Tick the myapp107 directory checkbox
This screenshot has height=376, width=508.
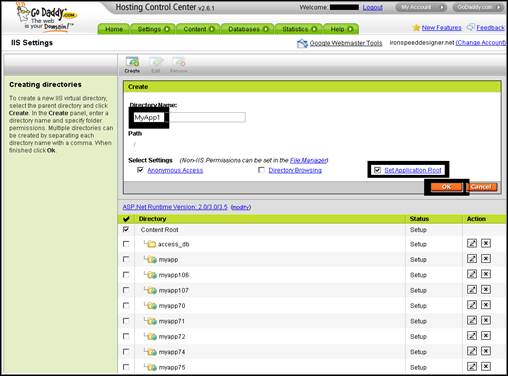click(126, 290)
